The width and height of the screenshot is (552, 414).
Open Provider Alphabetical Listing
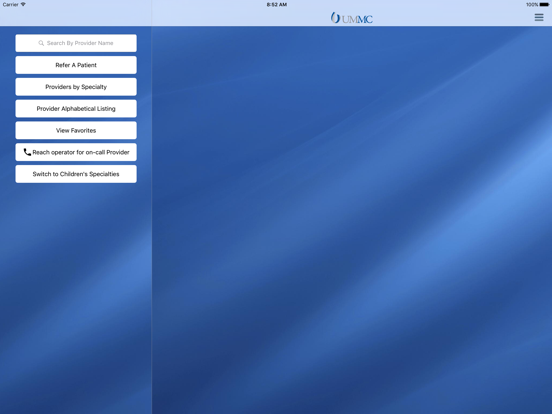(x=76, y=108)
